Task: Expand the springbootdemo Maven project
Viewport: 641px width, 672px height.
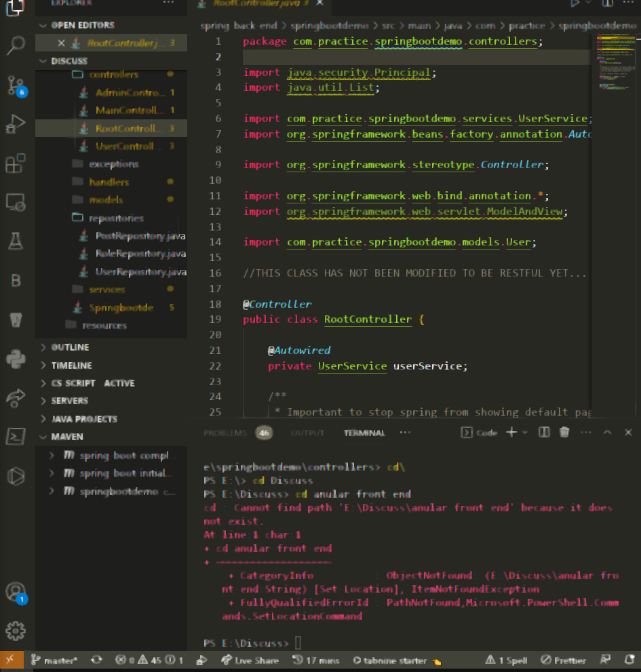Action: coord(111,491)
